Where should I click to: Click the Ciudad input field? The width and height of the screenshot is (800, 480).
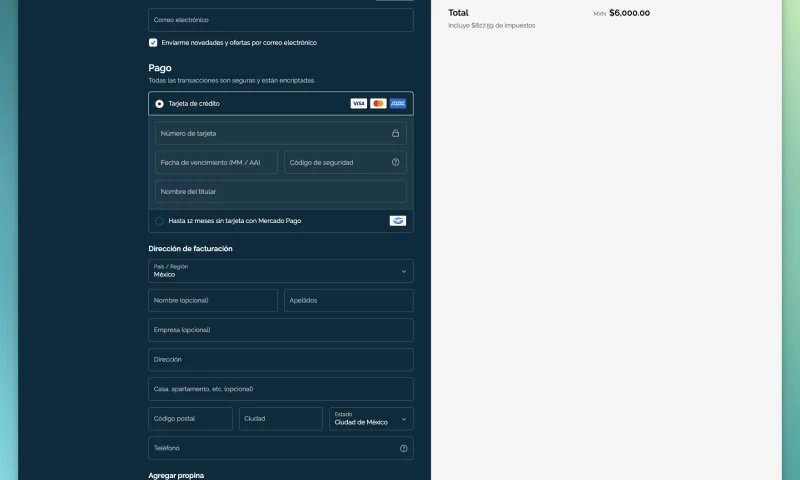[281, 419]
